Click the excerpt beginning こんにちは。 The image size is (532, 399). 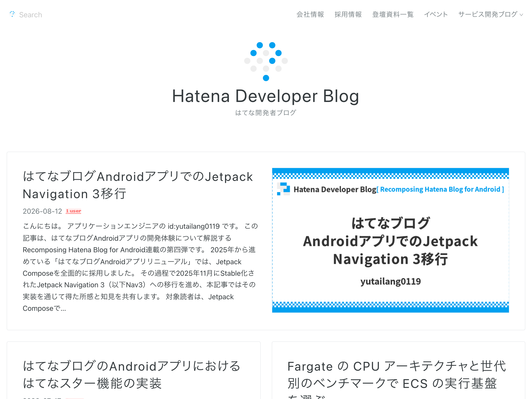point(140,267)
